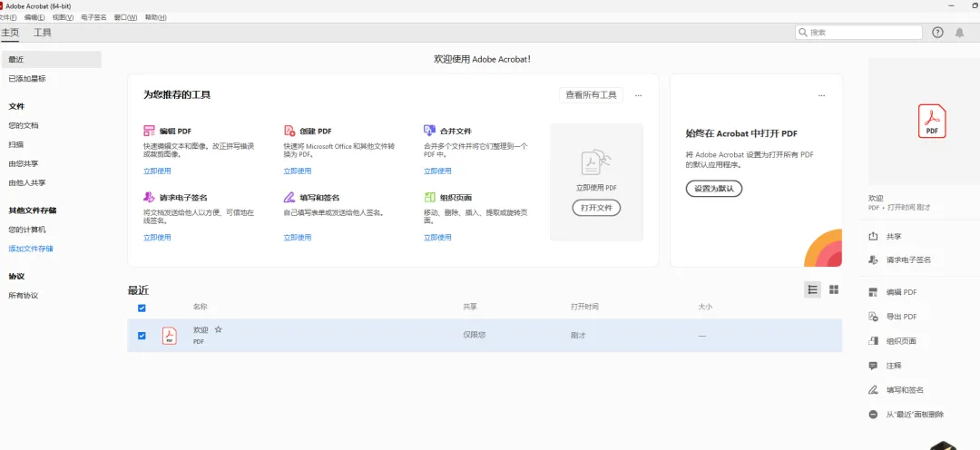Uncheck the 欢迎 file checkbox
This screenshot has width=980, height=450.
[142, 336]
